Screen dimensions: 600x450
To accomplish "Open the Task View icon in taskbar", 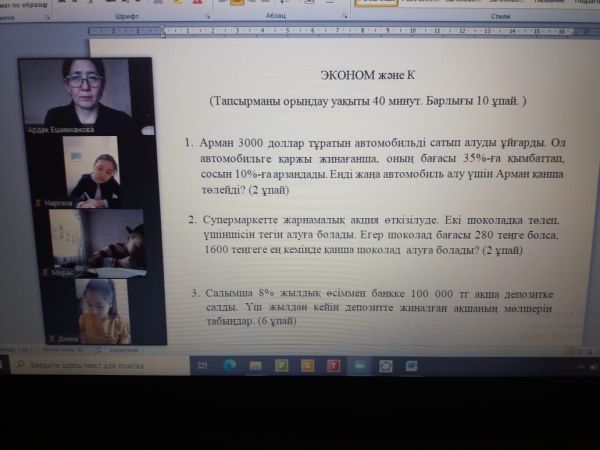I will coord(203,365).
